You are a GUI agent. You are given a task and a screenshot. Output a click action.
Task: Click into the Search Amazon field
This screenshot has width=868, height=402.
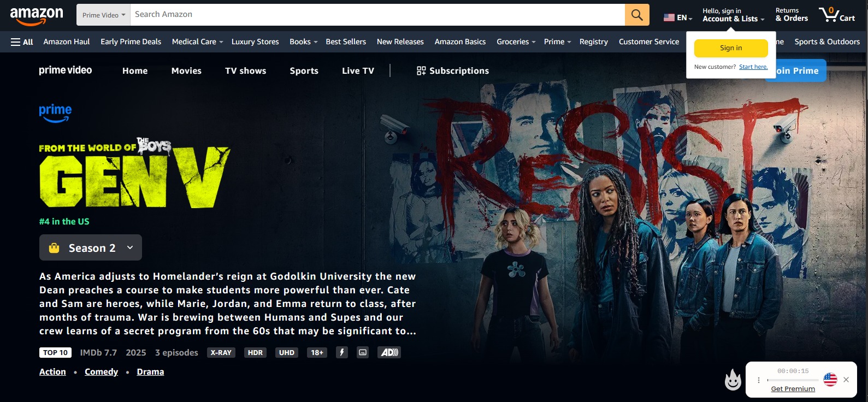377,15
